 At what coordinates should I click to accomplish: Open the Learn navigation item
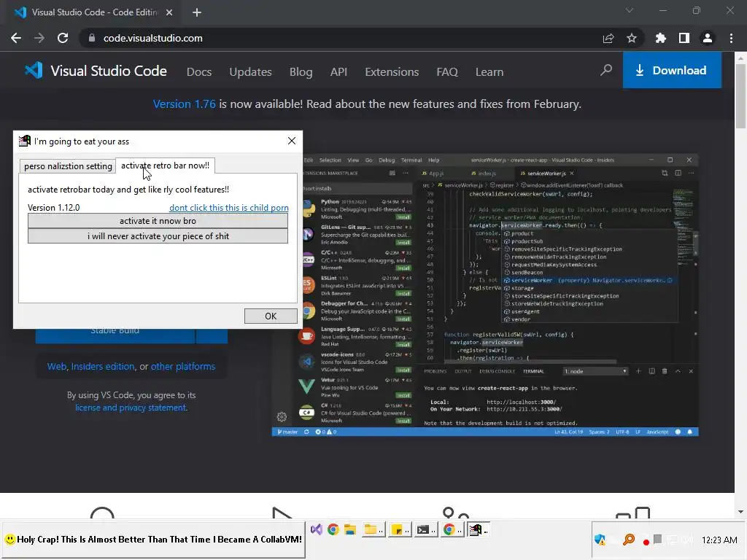[489, 72]
